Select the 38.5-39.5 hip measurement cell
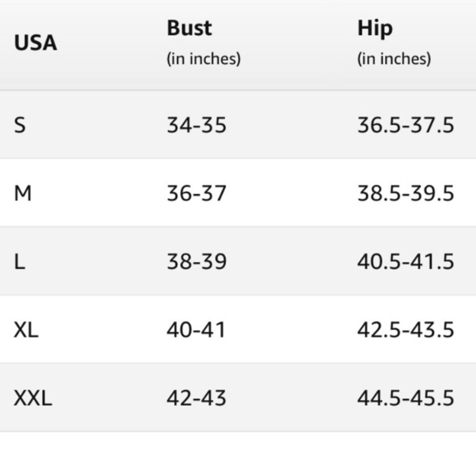The width and height of the screenshot is (476, 476). coord(406,194)
